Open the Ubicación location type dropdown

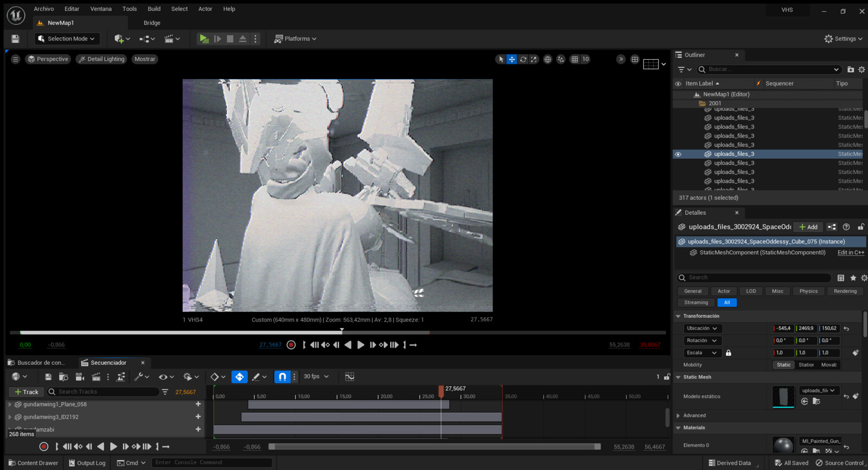pyautogui.click(x=703, y=329)
